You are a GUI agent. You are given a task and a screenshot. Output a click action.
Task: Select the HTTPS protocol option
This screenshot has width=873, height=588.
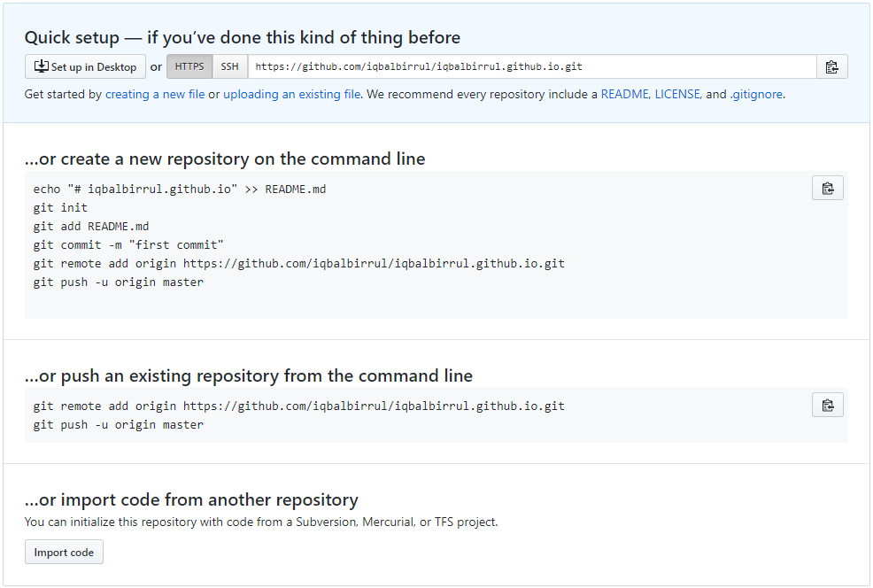189,66
